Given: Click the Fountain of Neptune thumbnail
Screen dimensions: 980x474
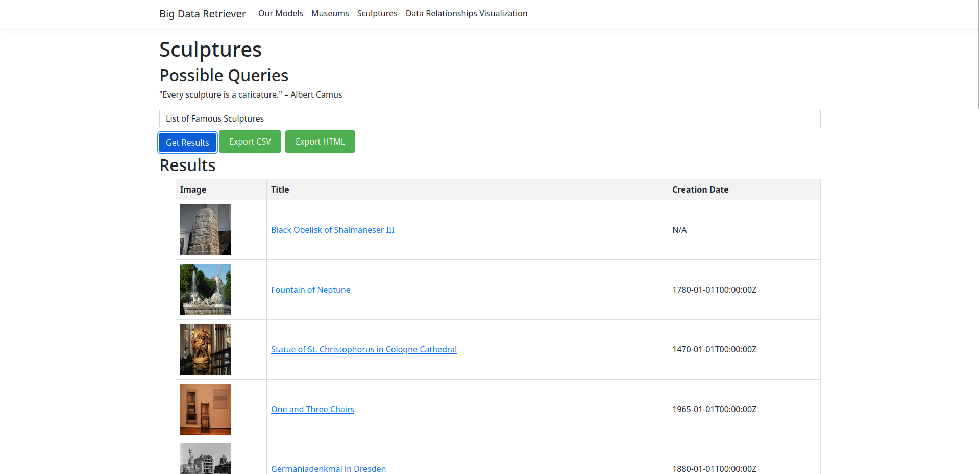Looking at the screenshot, I should click(205, 290).
